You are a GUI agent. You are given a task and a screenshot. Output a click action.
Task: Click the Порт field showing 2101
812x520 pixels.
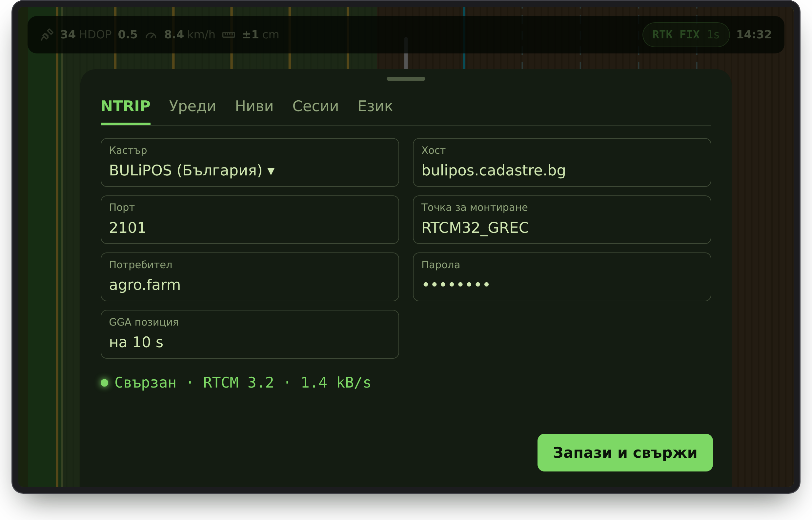click(250, 220)
